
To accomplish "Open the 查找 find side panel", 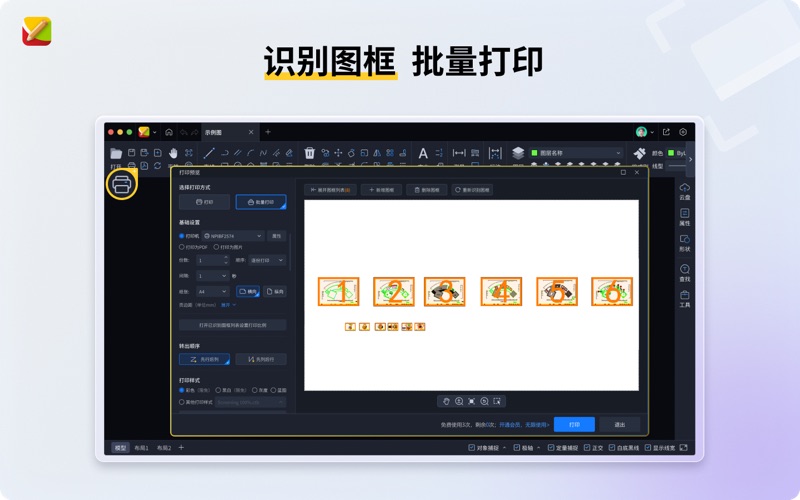I will [x=685, y=273].
